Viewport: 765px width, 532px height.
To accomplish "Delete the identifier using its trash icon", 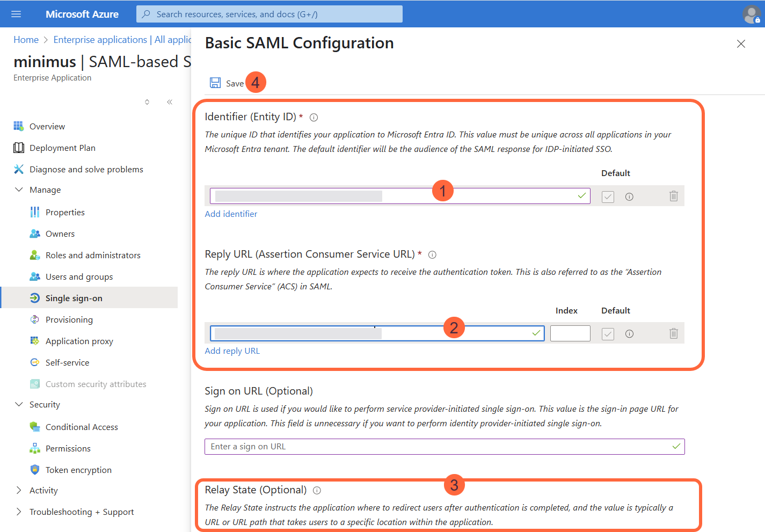I will point(674,196).
